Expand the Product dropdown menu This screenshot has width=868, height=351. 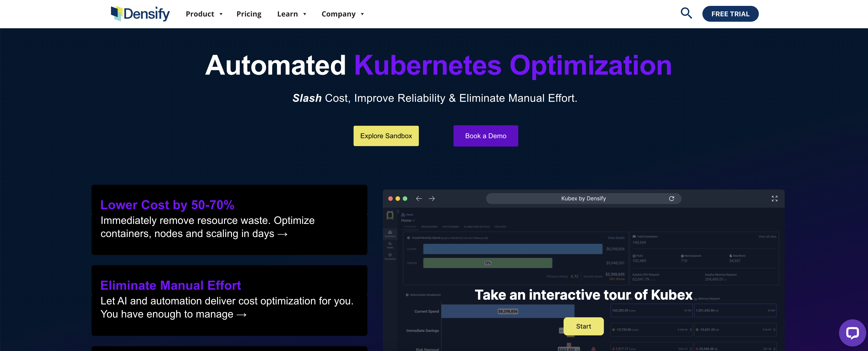point(204,14)
